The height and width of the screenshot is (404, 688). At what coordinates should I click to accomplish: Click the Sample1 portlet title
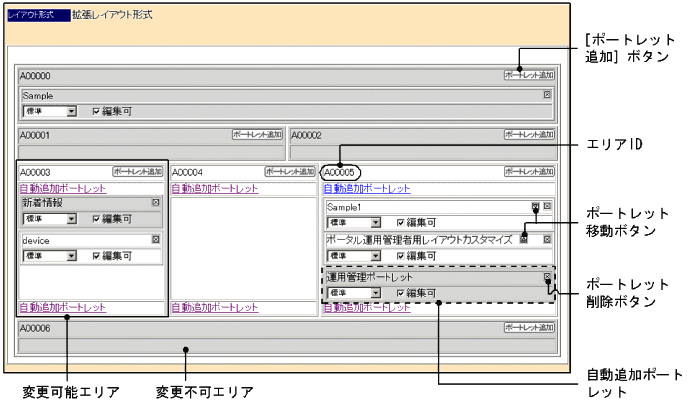click(x=344, y=207)
